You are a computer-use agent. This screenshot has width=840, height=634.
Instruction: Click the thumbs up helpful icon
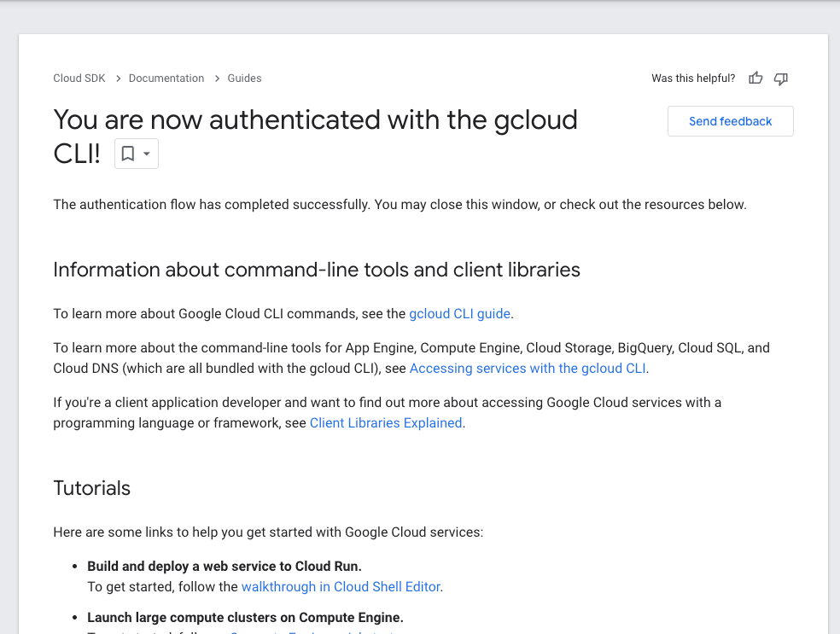tap(755, 79)
